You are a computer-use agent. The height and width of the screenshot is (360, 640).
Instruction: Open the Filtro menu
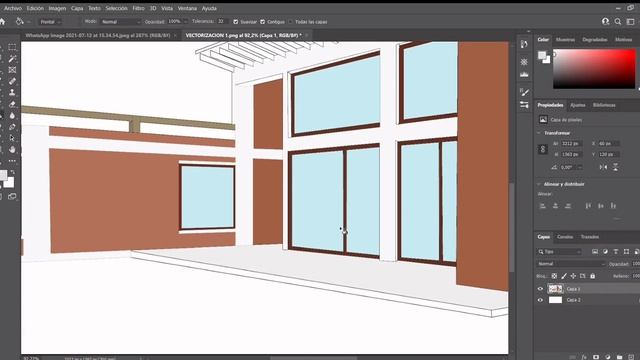pos(138,8)
